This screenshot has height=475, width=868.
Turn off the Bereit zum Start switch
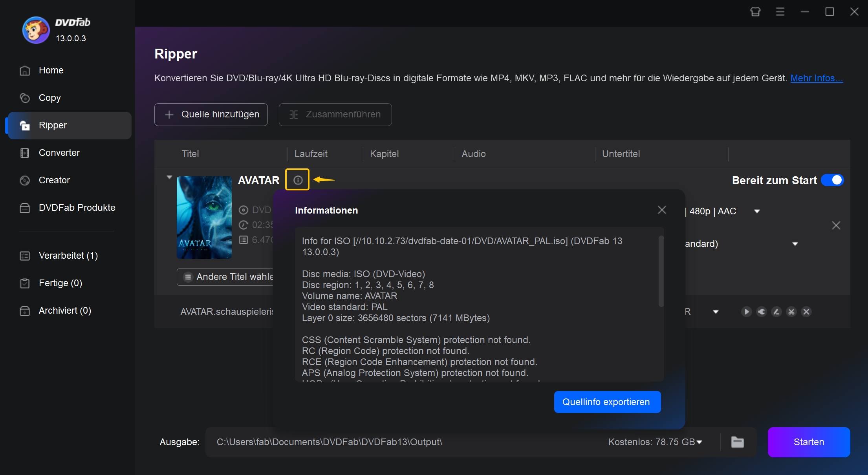coord(832,180)
